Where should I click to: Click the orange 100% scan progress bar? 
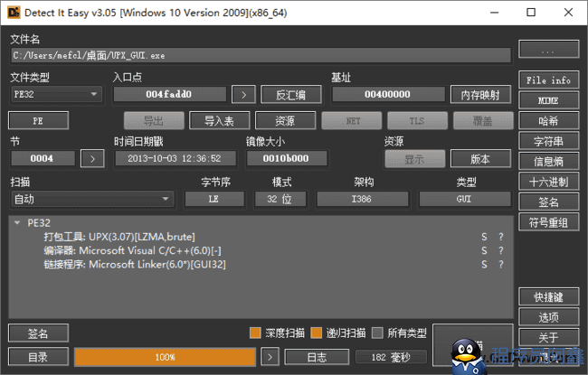(165, 357)
